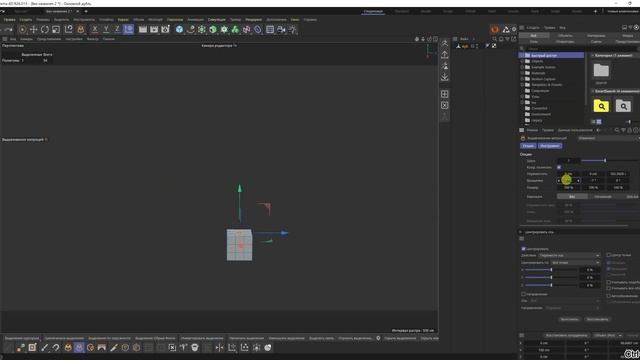Switch to the Инструмент tab in attributes
The width and height of the screenshot is (640, 360).
(549, 146)
